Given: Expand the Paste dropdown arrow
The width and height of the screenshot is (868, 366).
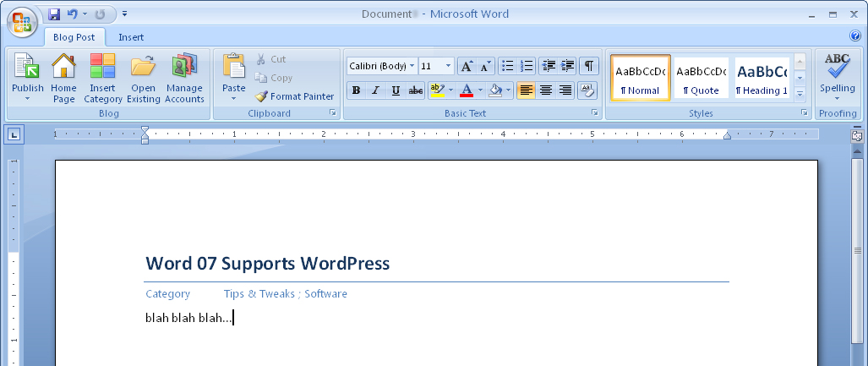Looking at the screenshot, I should click(x=233, y=99).
